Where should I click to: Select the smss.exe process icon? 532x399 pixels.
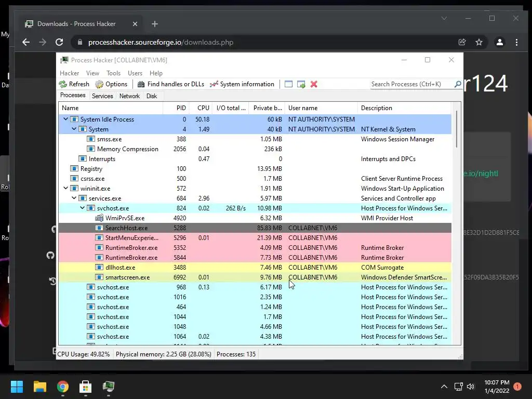(90, 139)
